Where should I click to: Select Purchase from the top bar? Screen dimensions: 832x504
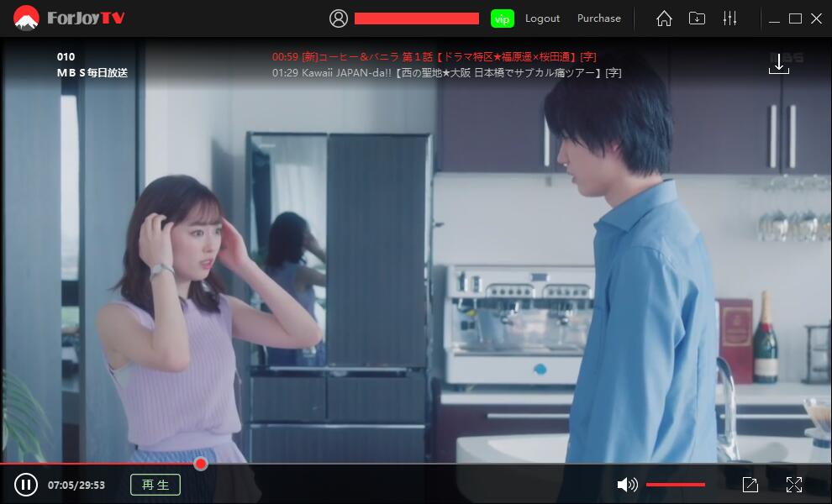coord(598,18)
